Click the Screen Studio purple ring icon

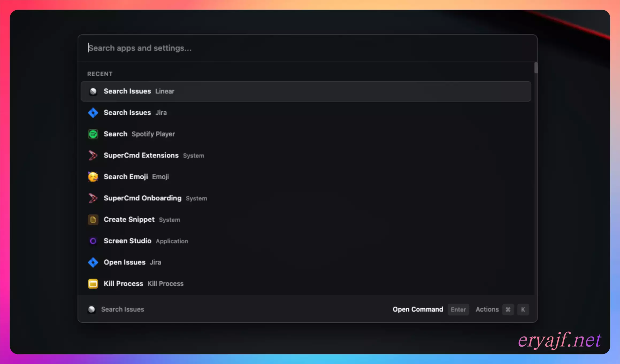93,241
